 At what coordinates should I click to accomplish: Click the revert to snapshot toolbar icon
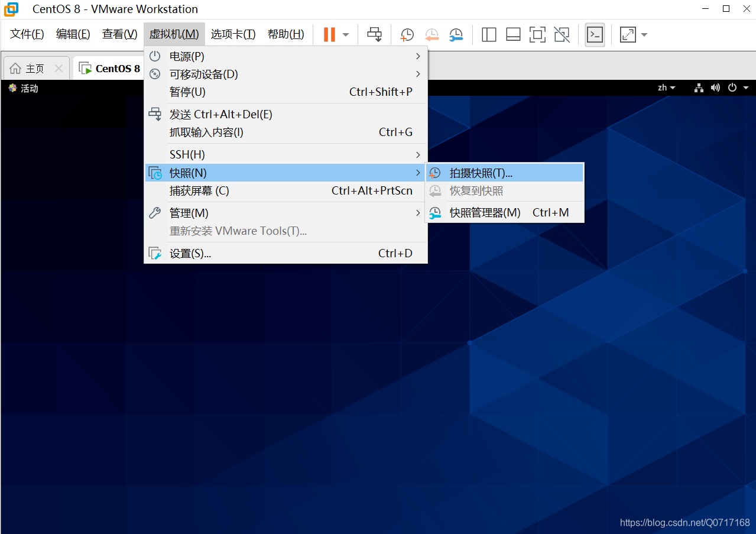pyautogui.click(x=432, y=35)
